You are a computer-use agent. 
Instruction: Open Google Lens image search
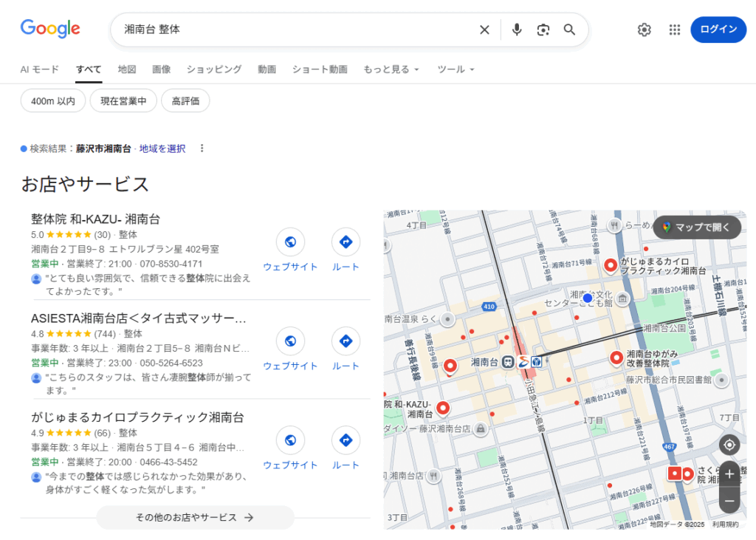click(x=543, y=30)
